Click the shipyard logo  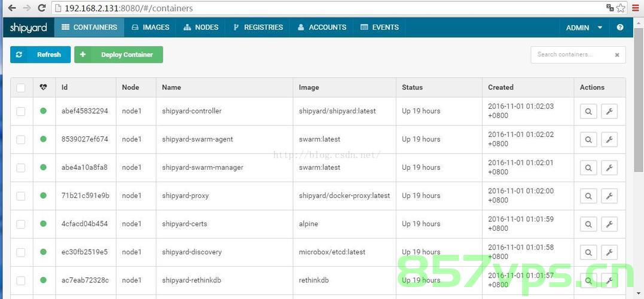click(28, 28)
